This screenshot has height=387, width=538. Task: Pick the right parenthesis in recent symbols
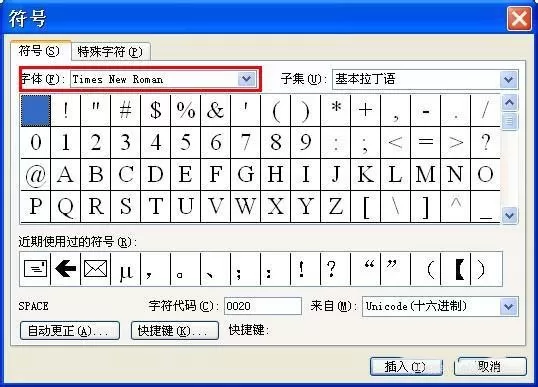coord(486,269)
